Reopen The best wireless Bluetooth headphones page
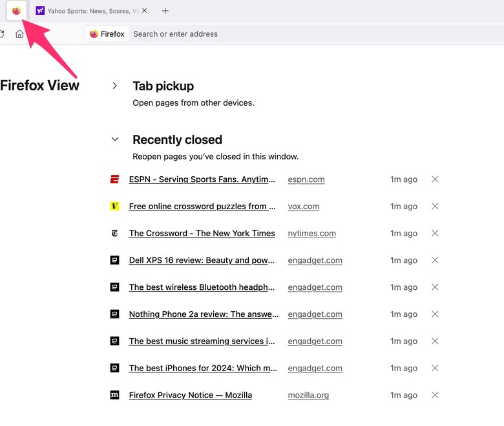 point(202,287)
